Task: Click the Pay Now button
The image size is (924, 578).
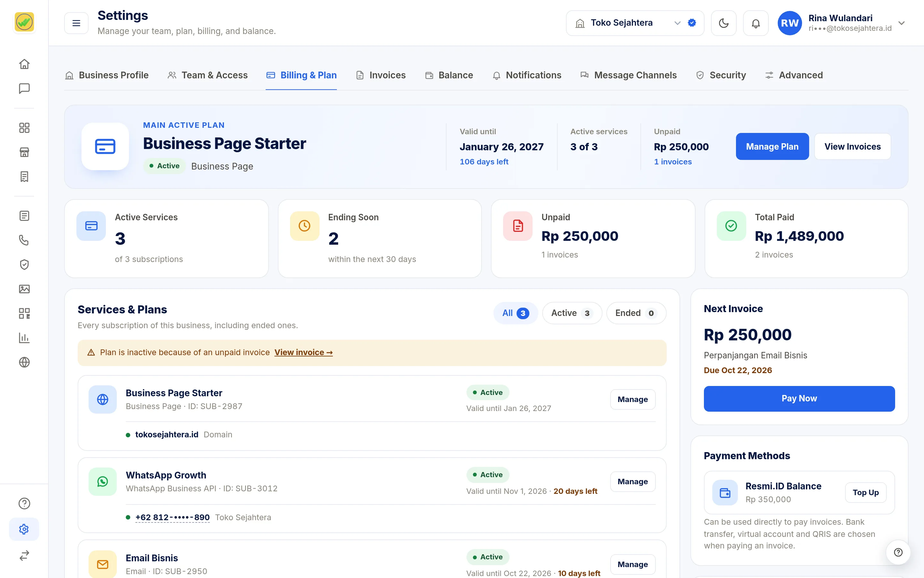Action: pos(799,399)
